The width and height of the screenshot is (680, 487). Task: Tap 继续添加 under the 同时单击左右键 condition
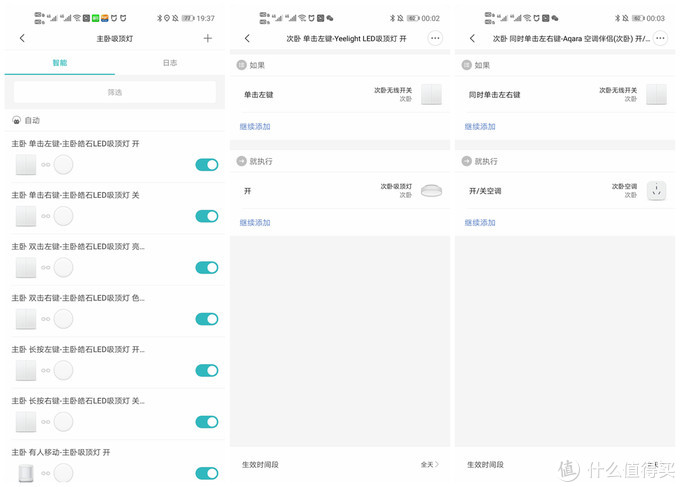point(480,127)
